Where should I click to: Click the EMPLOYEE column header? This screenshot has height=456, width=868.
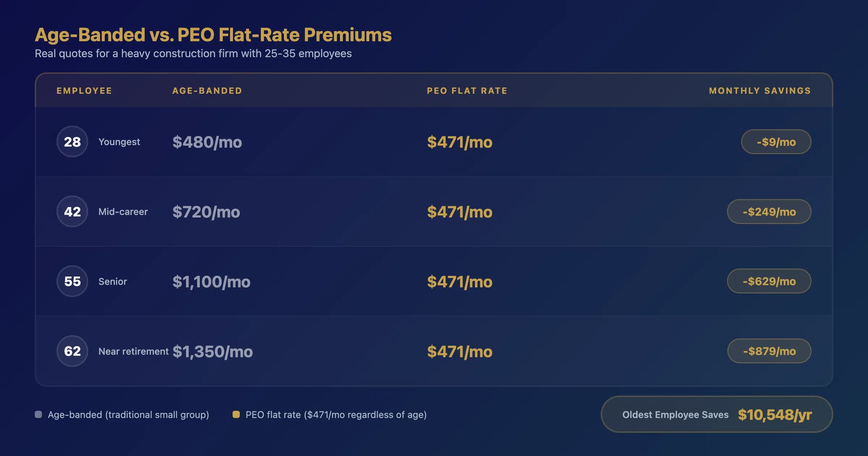click(84, 91)
